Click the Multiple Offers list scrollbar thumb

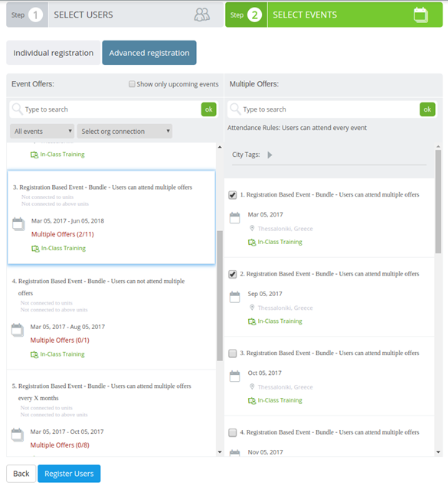438,201
